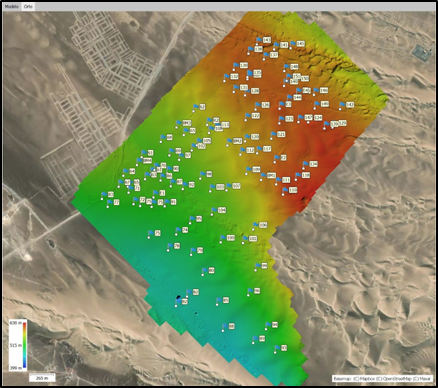
Task: Click the blue flag of marker 110
Action: tap(285, 190)
